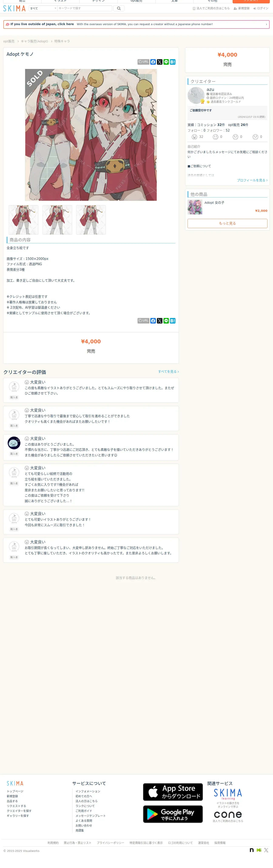Open 総合 tab in top navigation
Screen dimensions: 273x868
tap(22, 1)
